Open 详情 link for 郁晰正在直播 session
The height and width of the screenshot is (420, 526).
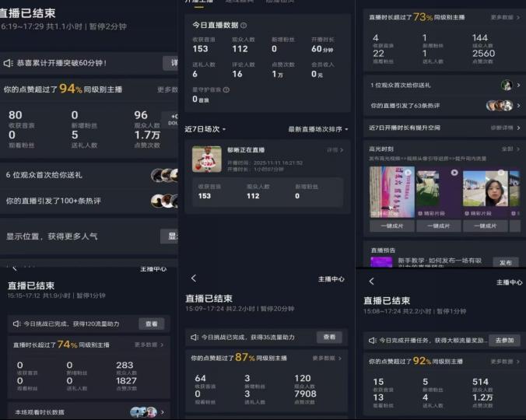pos(334,149)
